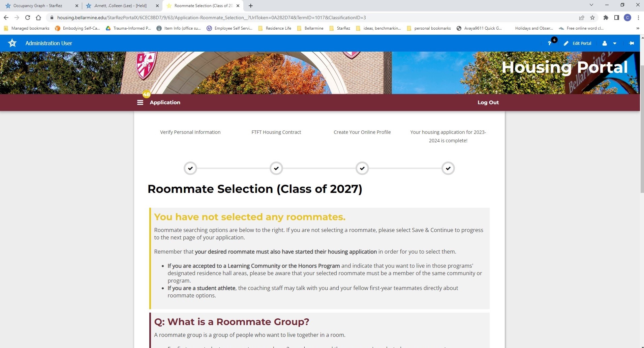This screenshot has width=644, height=348.
Task: Switch to the Occupancy Graph StarRez tab
Action: pyautogui.click(x=39, y=5)
